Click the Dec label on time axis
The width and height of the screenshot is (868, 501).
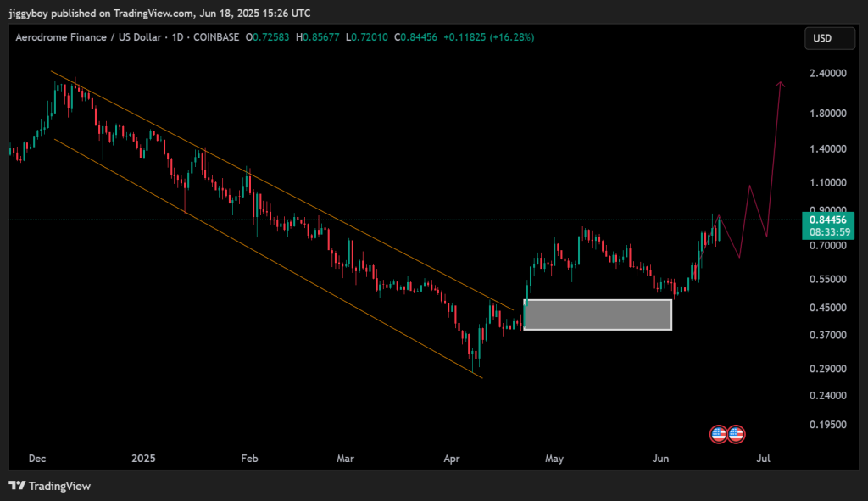click(37, 459)
